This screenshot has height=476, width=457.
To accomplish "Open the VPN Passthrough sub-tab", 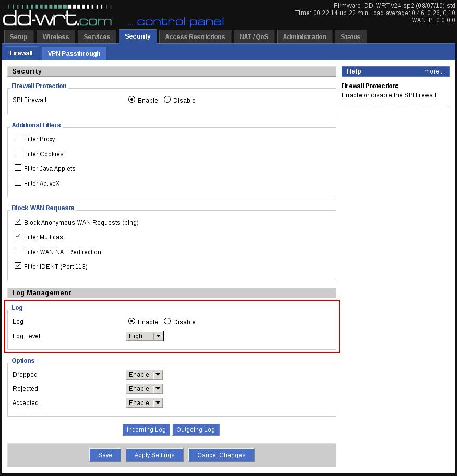I will (74, 54).
